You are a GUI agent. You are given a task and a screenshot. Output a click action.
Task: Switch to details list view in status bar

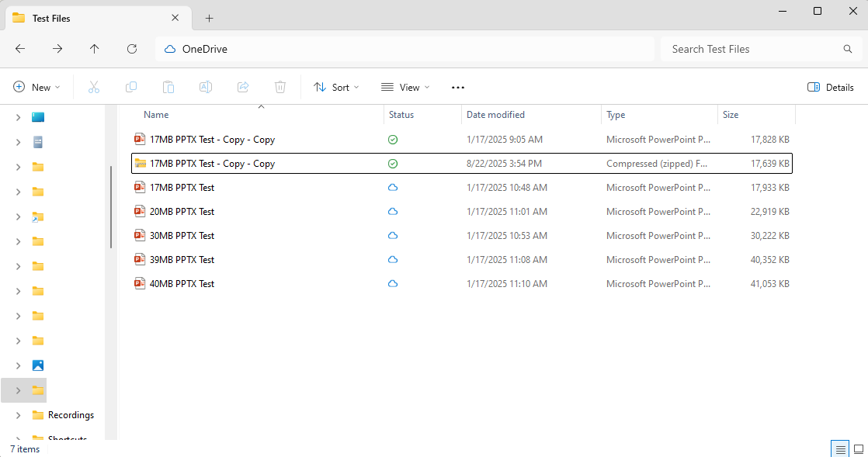click(840, 449)
